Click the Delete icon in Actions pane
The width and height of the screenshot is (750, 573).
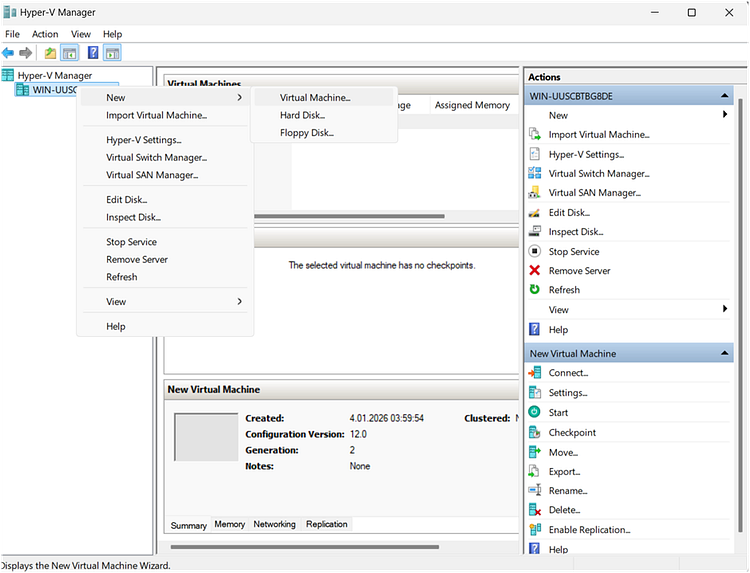tap(534, 510)
